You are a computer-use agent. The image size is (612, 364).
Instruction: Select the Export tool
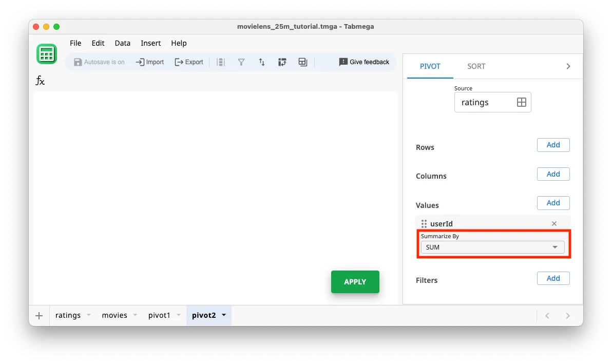tap(188, 62)
